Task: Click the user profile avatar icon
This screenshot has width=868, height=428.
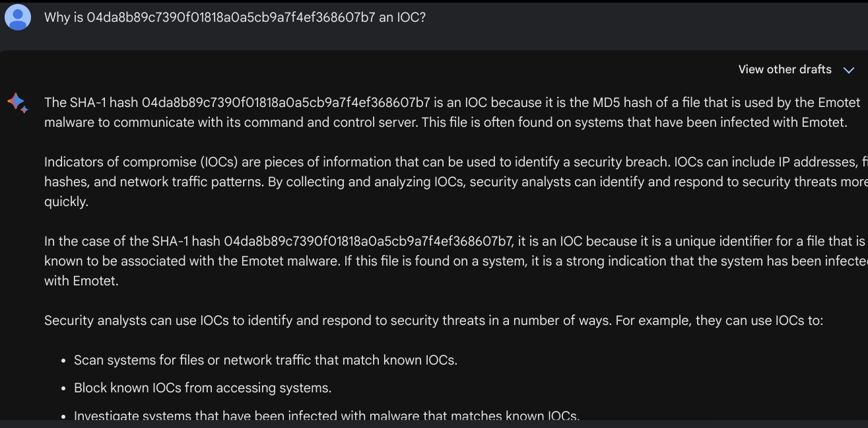Action: [x=18, y=17]
